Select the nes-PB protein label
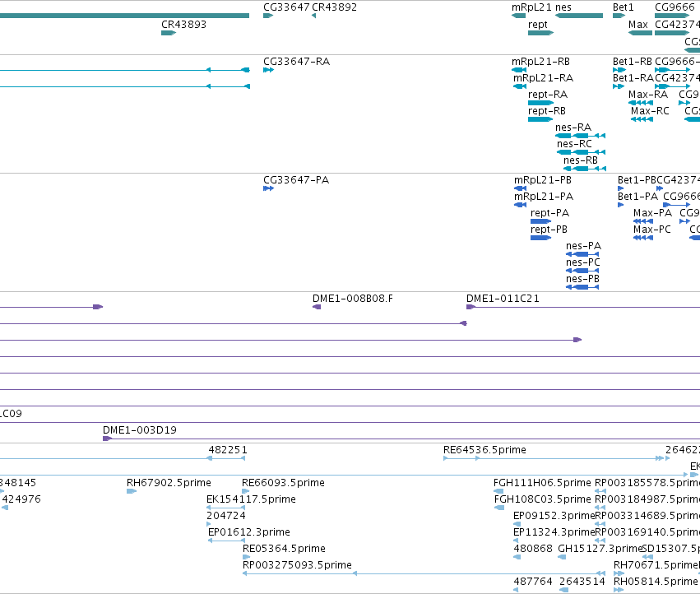 coord(582,279)
